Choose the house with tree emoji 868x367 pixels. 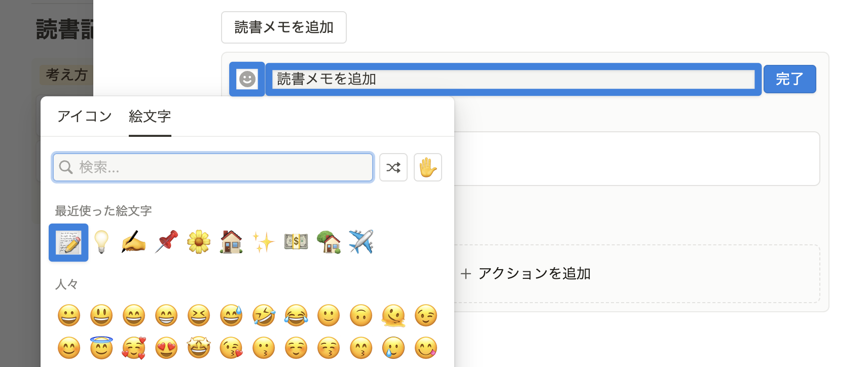329,242
